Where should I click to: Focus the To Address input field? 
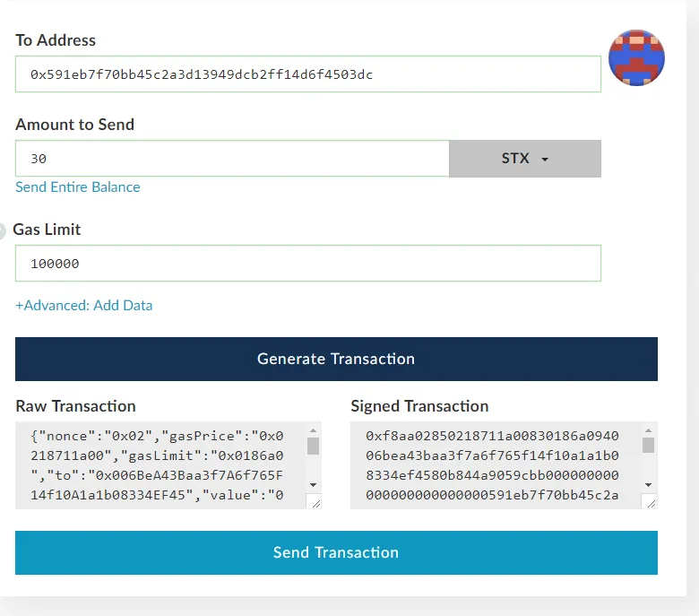[x=308, y=74]
